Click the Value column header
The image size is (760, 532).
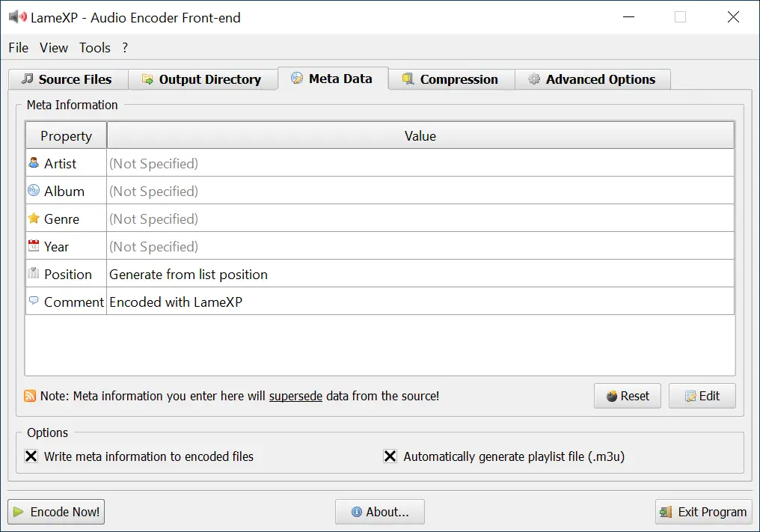tap(420, 135)
